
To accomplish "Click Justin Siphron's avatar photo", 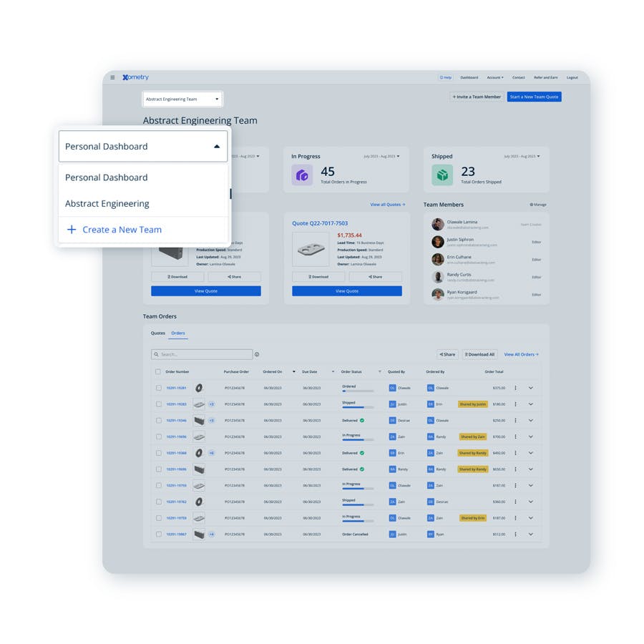I will click(x=438, y=242).
